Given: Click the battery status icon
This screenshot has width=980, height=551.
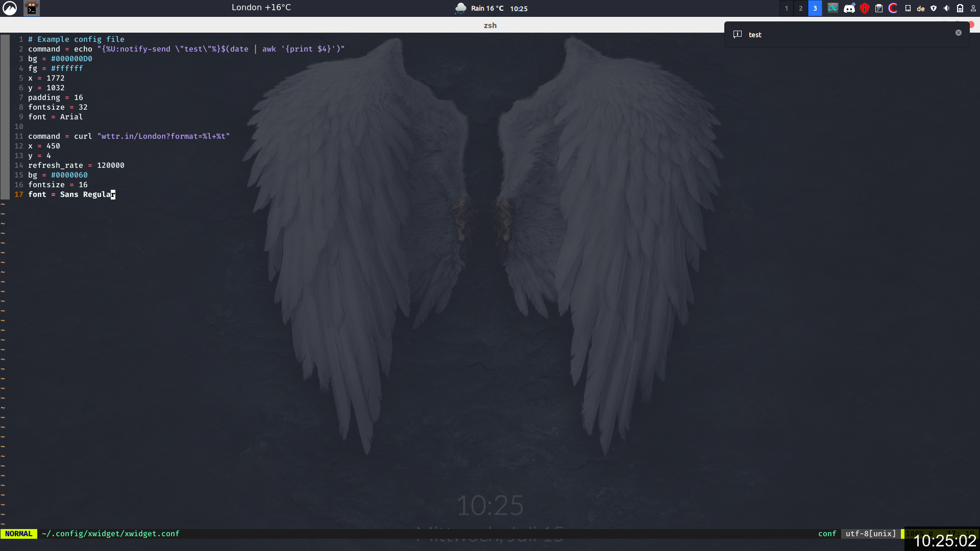Looking at the screenshot, I should tap(960, 8).
